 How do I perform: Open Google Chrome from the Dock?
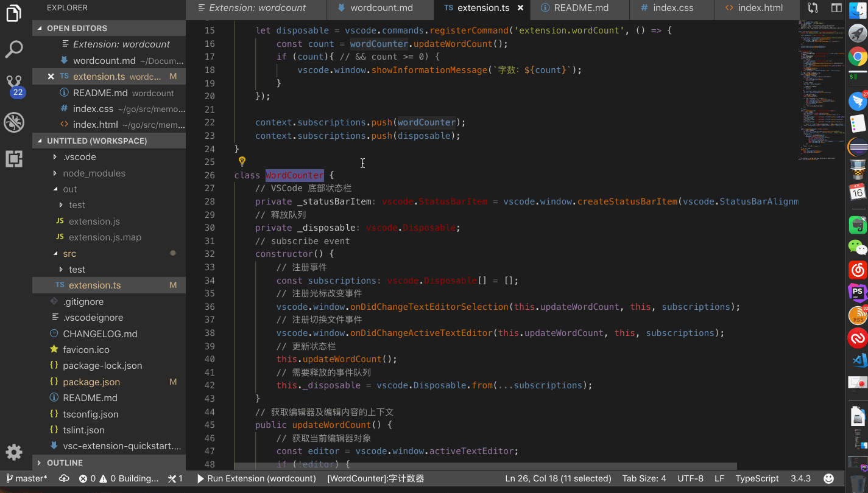858,57
